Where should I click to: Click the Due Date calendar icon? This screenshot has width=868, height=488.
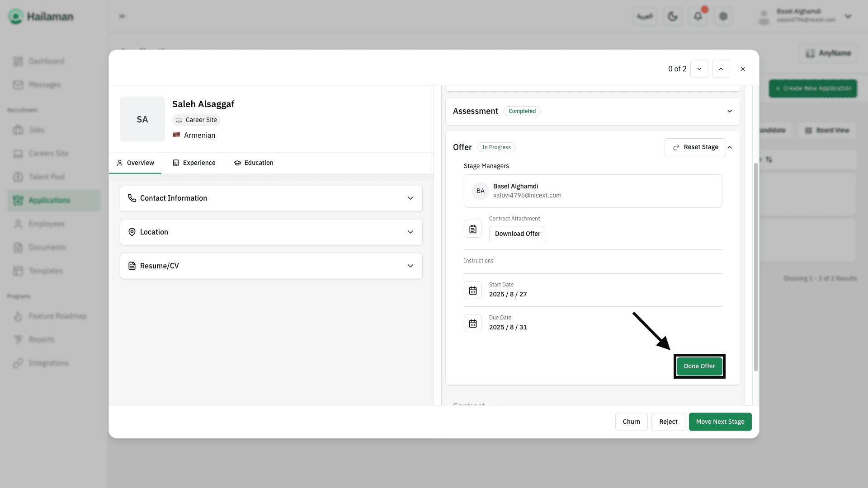click(473, 324)
